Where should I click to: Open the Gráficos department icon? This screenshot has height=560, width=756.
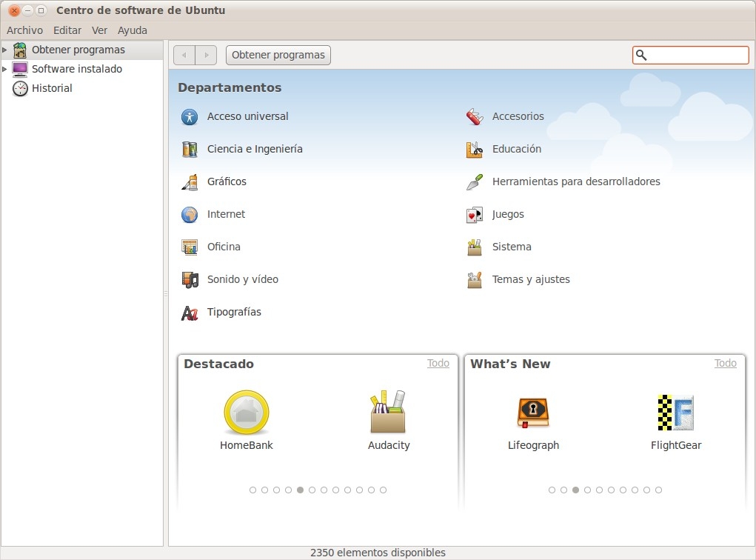190,181
